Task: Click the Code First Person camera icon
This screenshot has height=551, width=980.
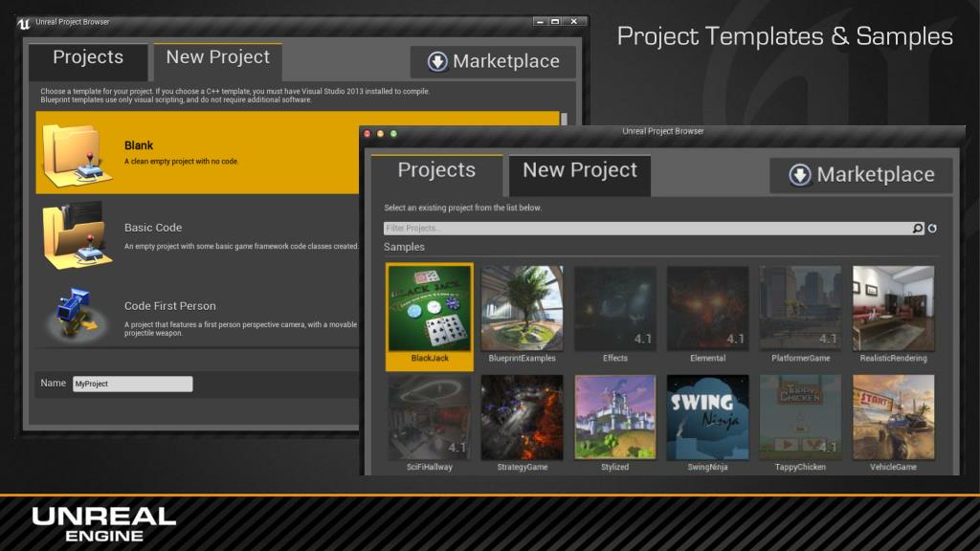Action: click(x=76, y=314)
